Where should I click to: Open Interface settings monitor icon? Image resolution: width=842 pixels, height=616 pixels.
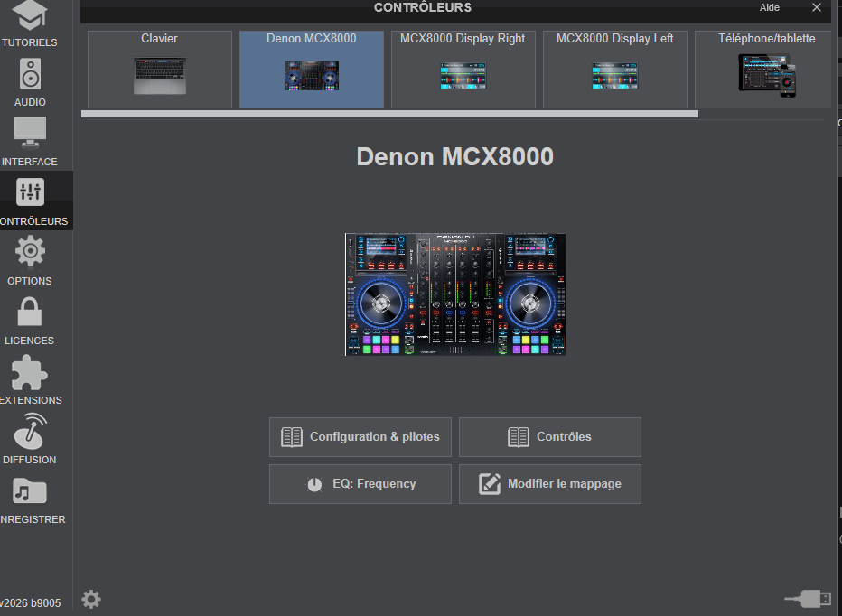point(30,135)
